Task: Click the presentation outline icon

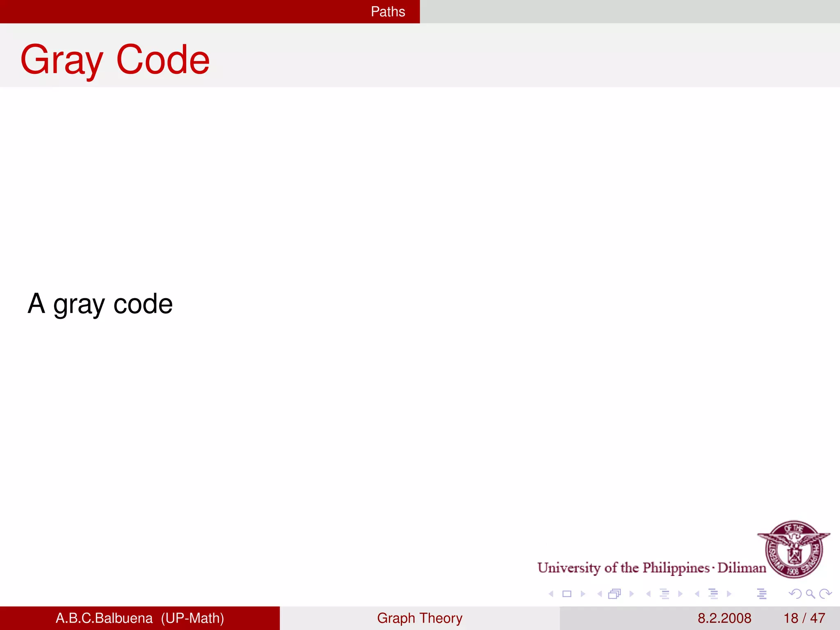Action: click(x=762, y=593)
